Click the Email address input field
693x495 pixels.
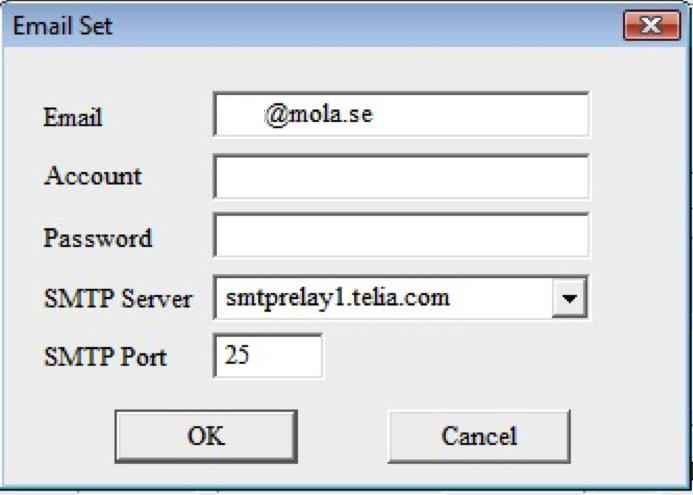(x=401, y=114)
